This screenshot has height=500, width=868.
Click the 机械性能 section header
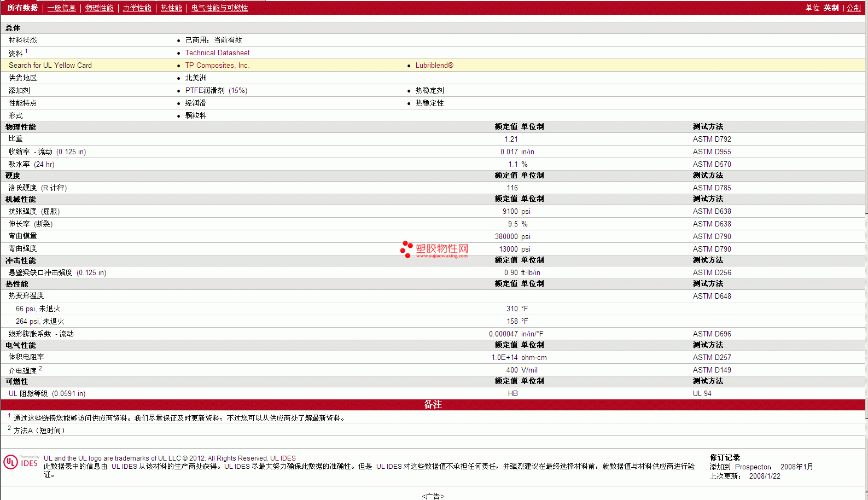[x=20, y=199]
